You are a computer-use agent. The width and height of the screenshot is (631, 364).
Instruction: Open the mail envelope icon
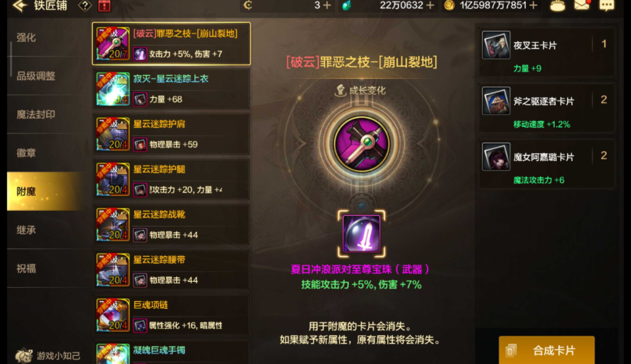pos(582,5)
